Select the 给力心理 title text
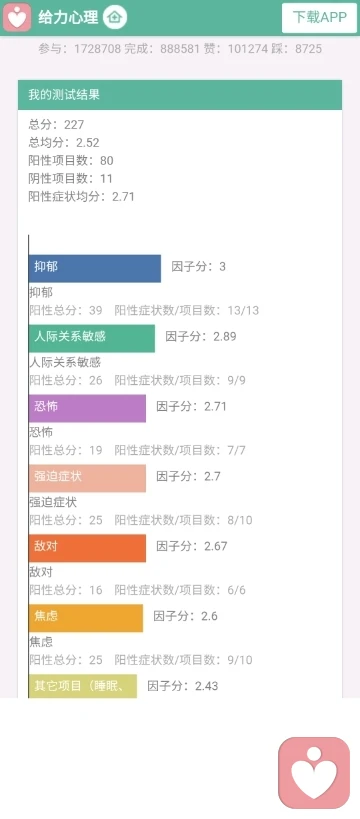360x819 pixels. [68, 18]
